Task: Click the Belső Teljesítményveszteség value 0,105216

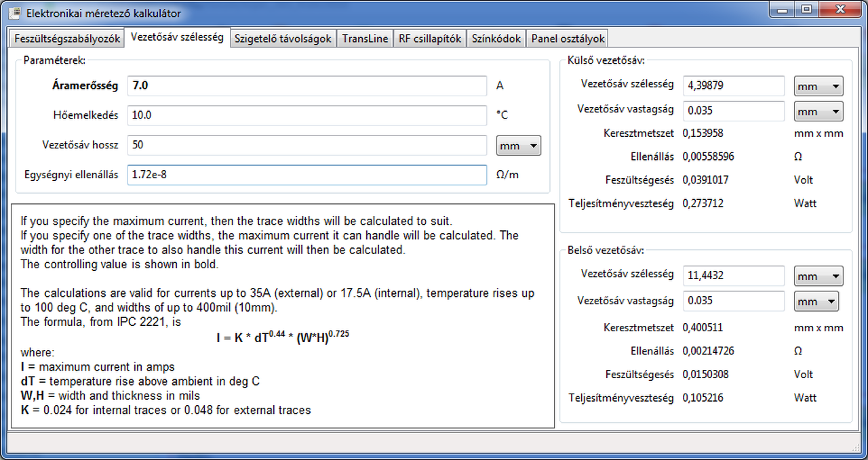Action: coord(703,398)
